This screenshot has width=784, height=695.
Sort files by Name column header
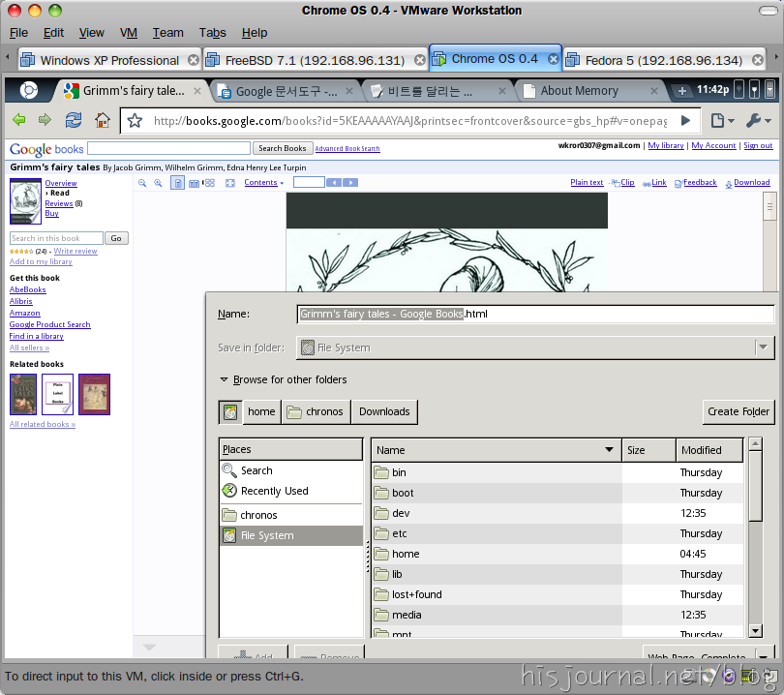coord(496,450)
